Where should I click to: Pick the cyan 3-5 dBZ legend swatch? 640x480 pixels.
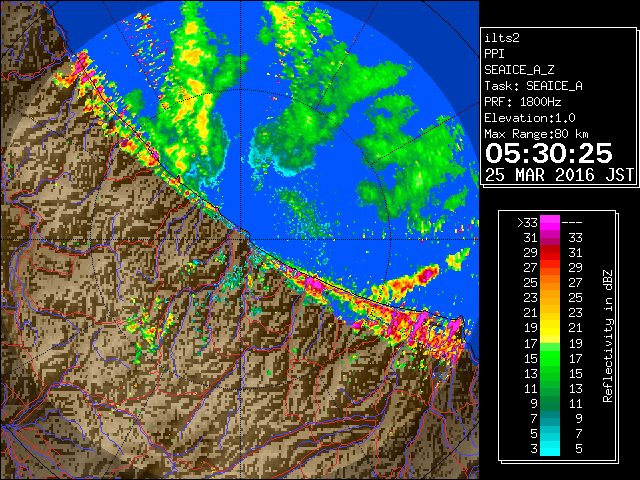(550, 448)
